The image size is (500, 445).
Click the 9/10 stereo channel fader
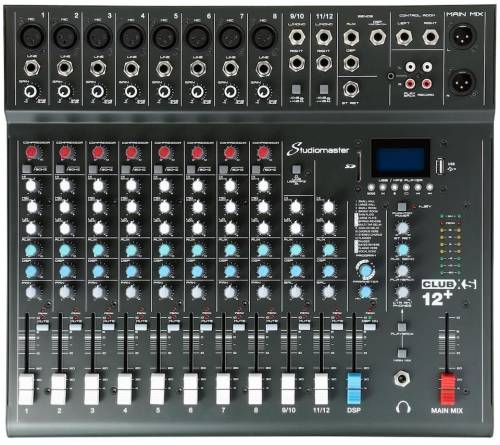289,389
